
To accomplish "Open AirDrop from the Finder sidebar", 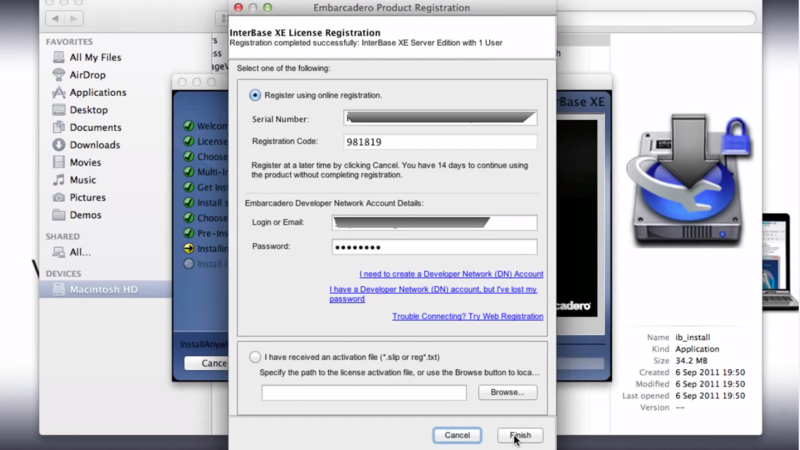I will (59, 74).
